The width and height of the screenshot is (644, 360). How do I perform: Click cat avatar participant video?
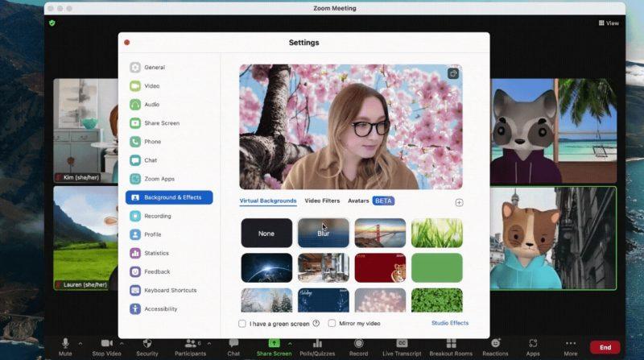click(x=553, y=238)
